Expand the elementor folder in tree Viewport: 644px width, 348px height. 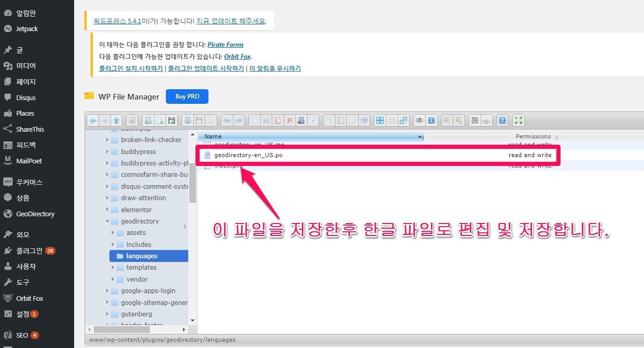(x=107, y=210)
